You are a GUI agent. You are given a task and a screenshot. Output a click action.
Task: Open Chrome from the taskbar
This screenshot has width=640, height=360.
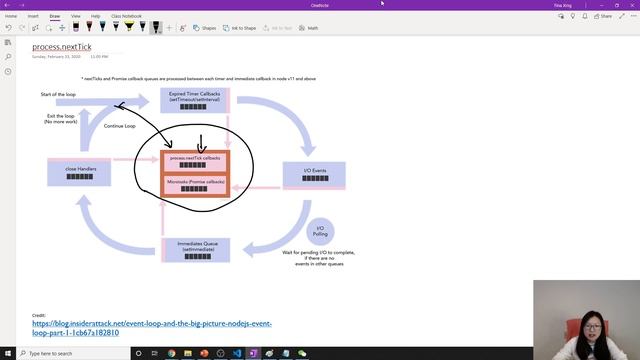tap(171, 353)
